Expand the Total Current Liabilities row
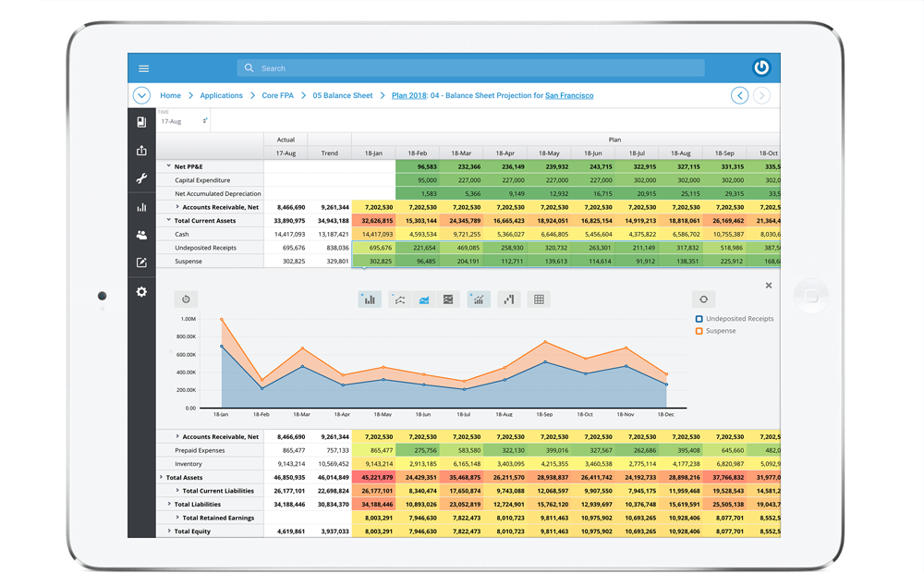The width and height of the screenshot is (924, 574). pos(177,490)
